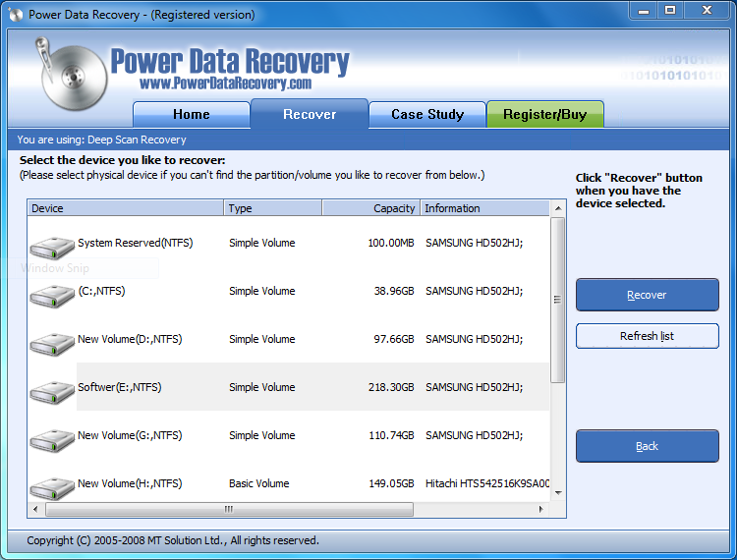The width and height of the screenshot is (737, 560).
Task: Click the title bar application icon
Action: click(x=16, y=15)
